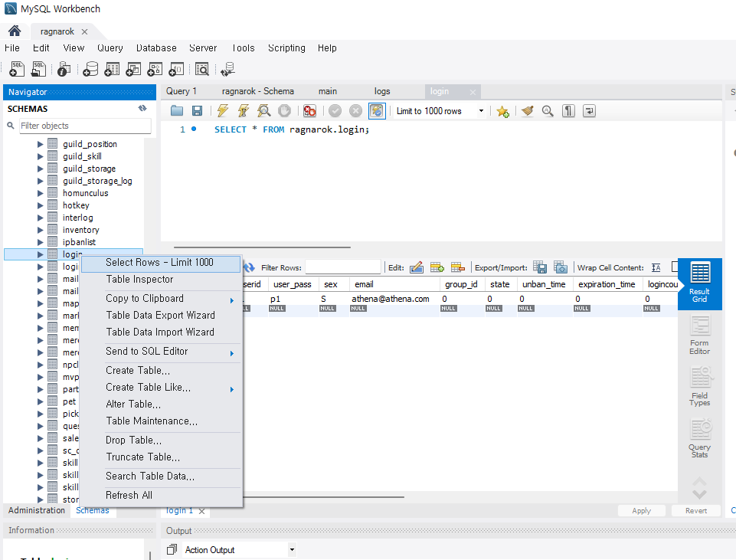Go to the home screen icon
This screenshot has height=560, width=736.
pyautogui.click(x=15, y=31)
